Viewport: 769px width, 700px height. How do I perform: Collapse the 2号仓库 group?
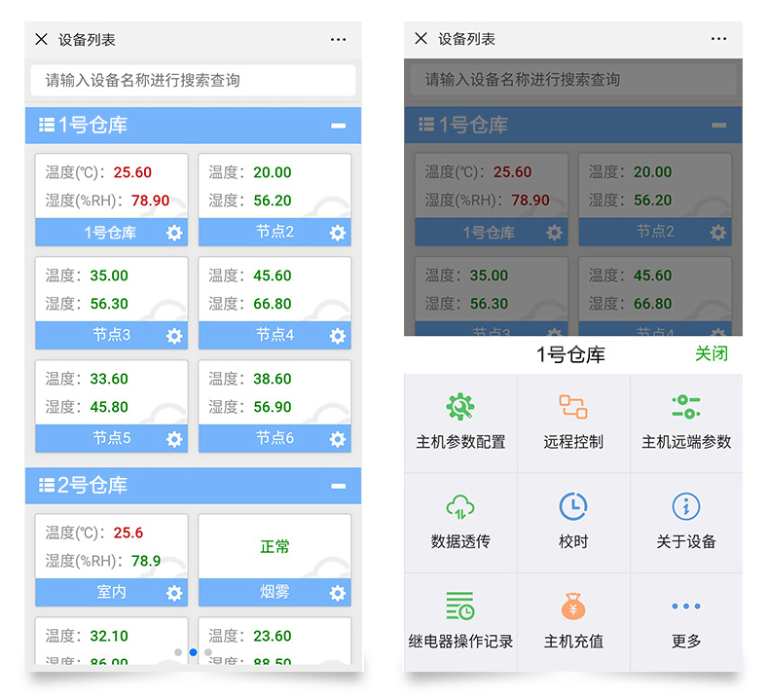click(x=339, y=486)
